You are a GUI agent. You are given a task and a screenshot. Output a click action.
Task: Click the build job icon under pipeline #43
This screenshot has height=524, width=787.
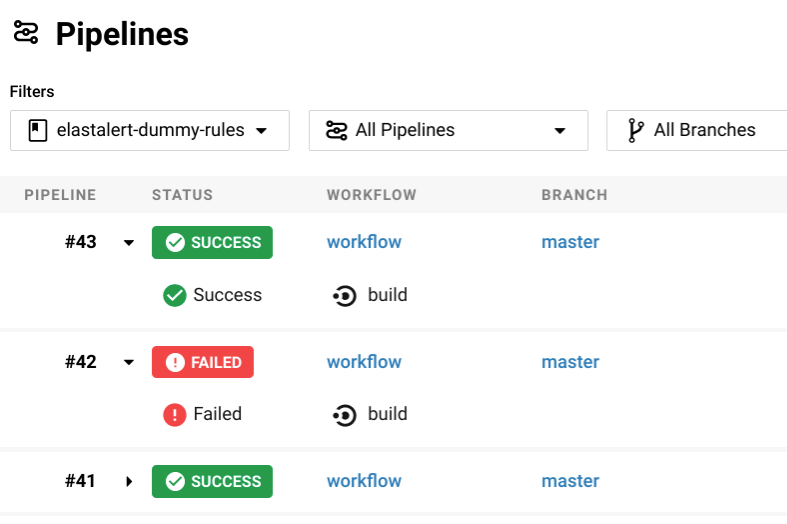point(345,295)
